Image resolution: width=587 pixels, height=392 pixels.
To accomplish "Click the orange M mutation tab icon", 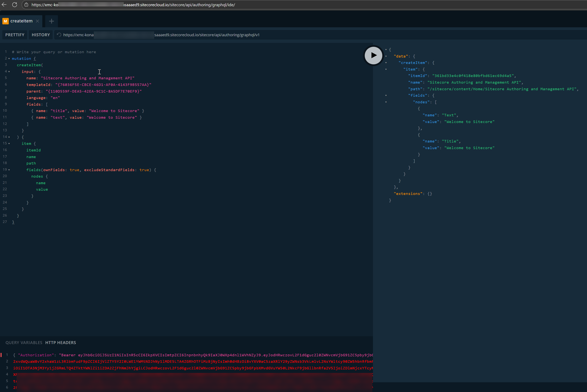I will coord(5,21).
